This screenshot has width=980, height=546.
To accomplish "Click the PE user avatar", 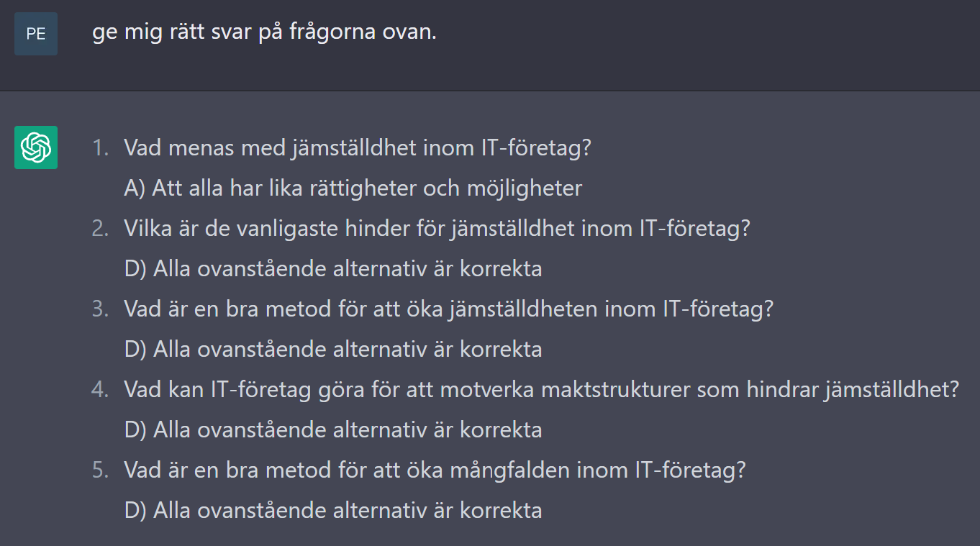I will (x=36, y=34).
